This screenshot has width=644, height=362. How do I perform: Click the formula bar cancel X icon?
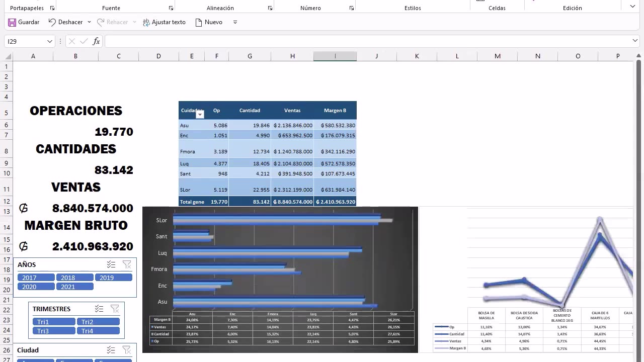pyautogui.click(x=71, y=41)
